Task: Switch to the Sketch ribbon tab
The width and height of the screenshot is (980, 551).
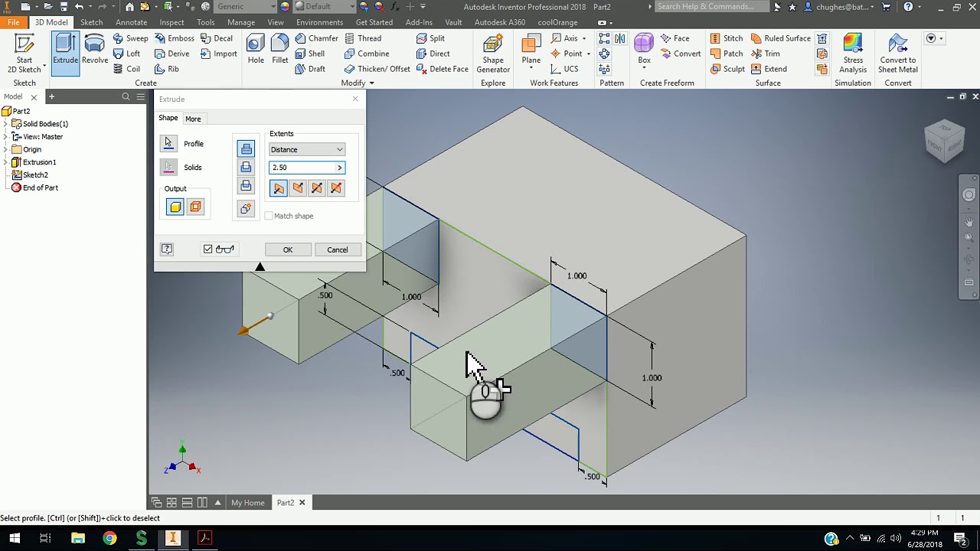Action: coord(91,22)
